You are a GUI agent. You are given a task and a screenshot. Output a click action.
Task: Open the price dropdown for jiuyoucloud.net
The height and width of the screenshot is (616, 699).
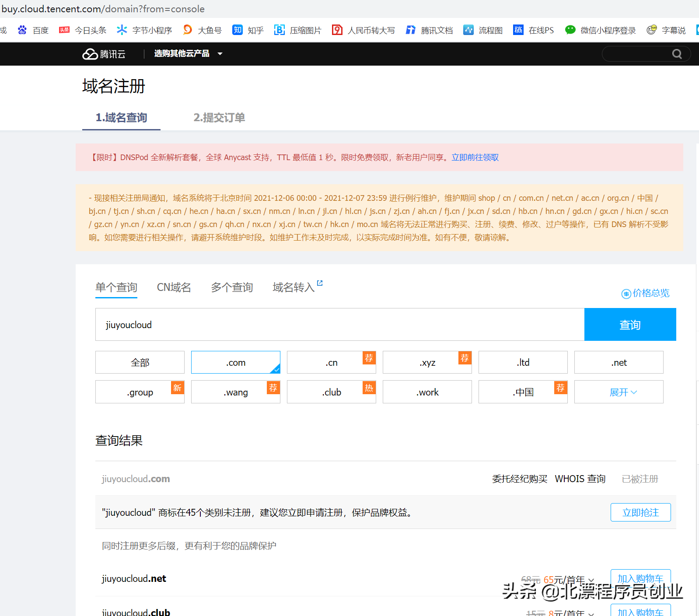click(591, 580)
